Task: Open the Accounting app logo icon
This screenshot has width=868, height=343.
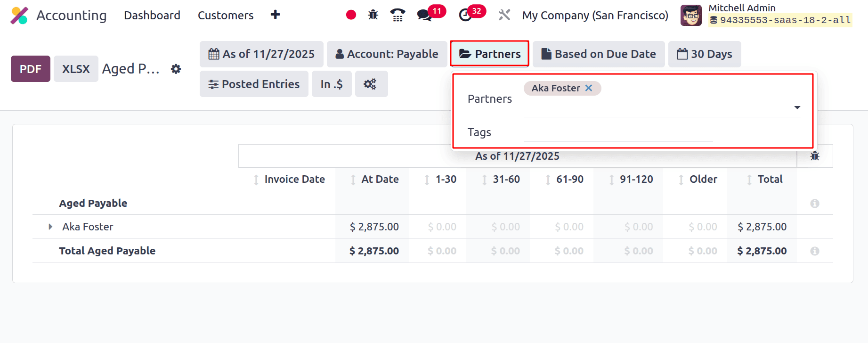Action: tap(19, 16)
